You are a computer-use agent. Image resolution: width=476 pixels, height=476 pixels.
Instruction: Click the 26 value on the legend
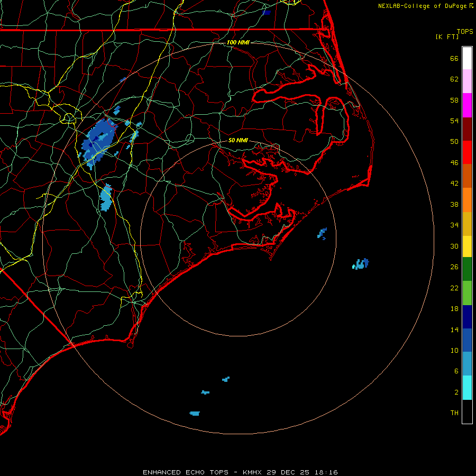click(454, 267)
